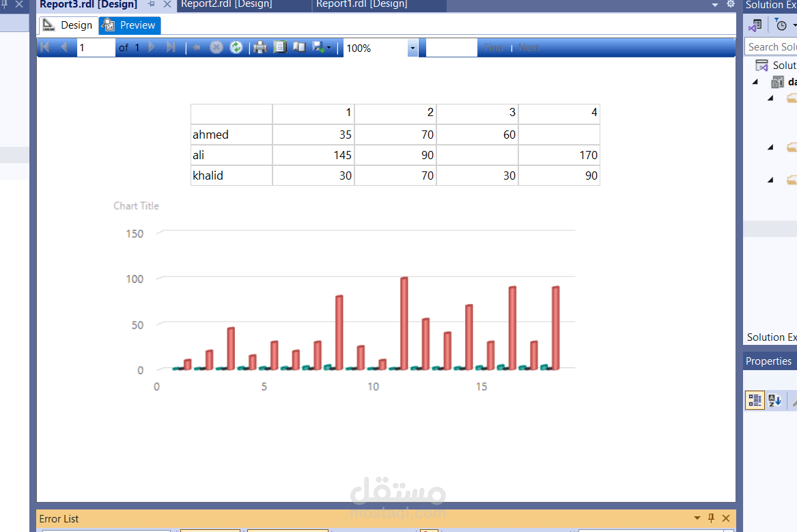
Task: Toggle print layout view
Action: point(279,48)
